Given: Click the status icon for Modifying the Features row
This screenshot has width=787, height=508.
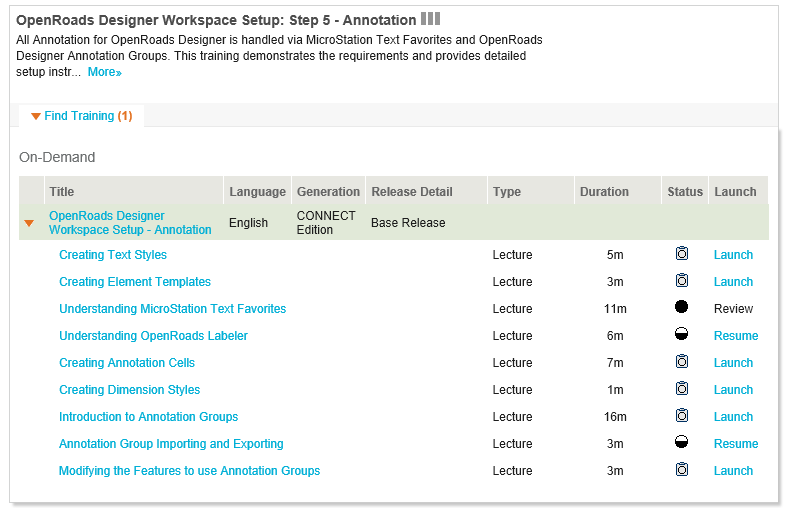Looking at the screenshot, I should tap(682, 469).
